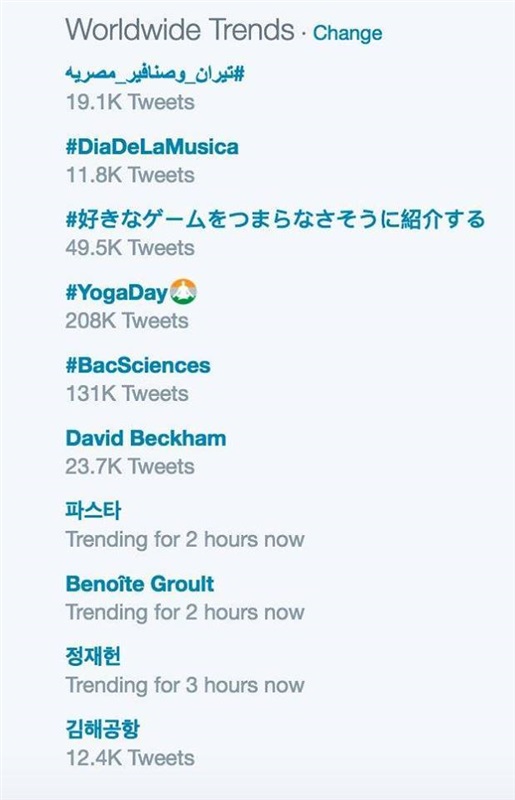Image resolution: width=515 pixels, height=800 pixels.
Task: Click the 23.7K Tweets count under David Beckham
Action: [x=130, y=467]
